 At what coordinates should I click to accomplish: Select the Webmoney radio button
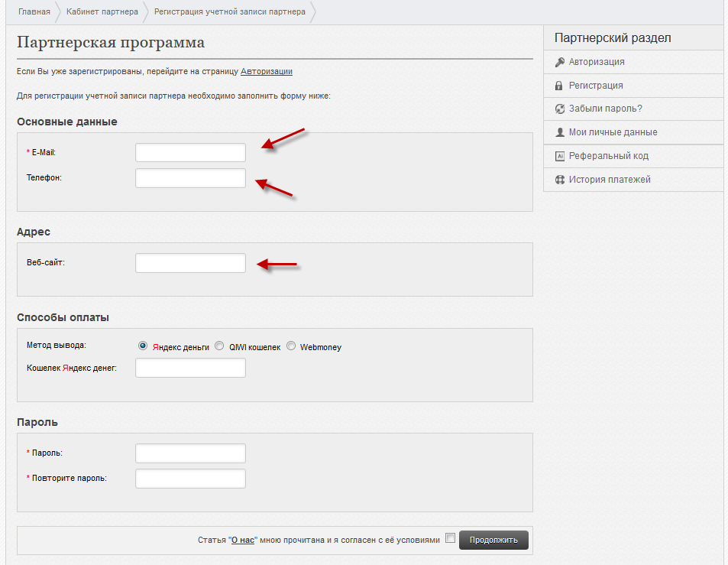[x=290, y=346]
